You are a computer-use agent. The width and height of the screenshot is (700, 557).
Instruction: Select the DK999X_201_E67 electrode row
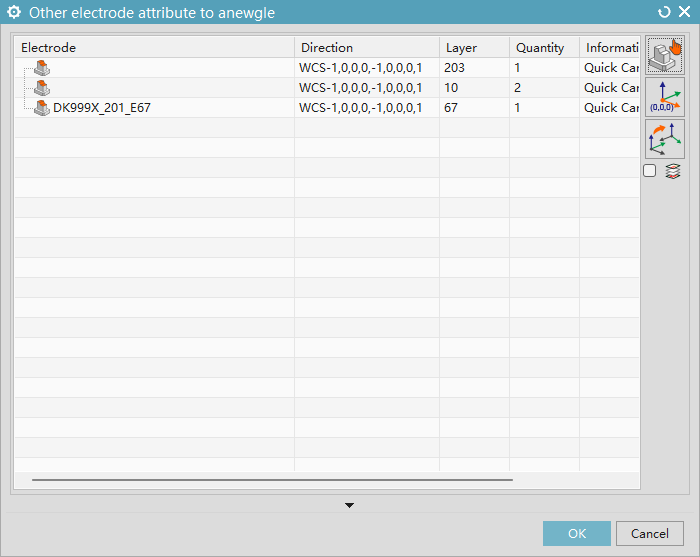point(102,108)
